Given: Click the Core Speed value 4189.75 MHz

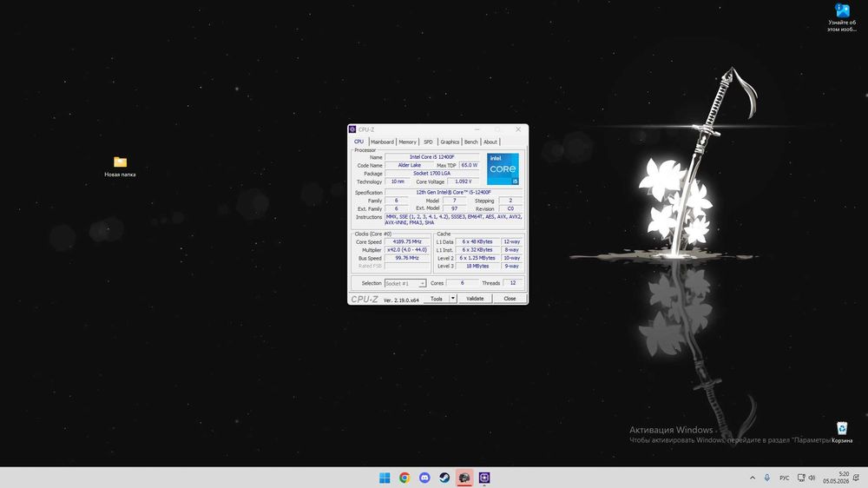Looking at the screenshot, I should [x=407, y=242].
